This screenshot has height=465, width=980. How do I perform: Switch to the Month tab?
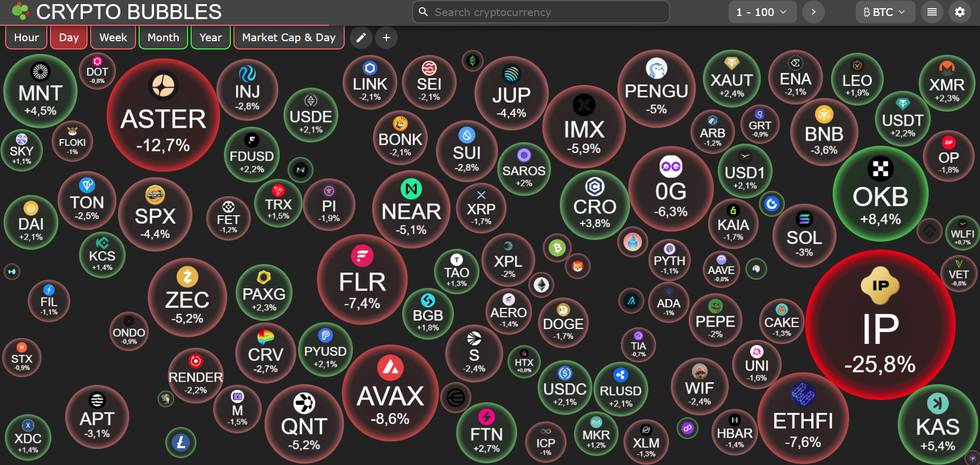(x=163, y=38)
